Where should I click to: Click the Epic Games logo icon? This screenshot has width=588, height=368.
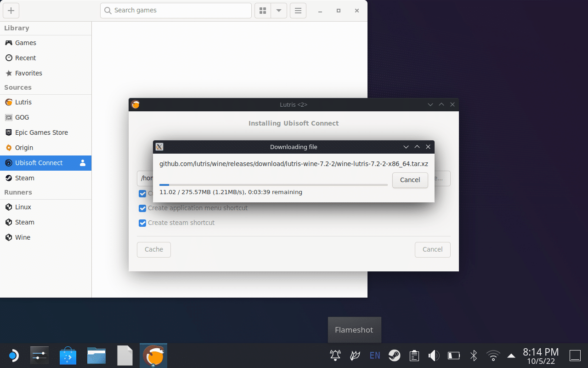pyautogui.click(x=8, y=132)
